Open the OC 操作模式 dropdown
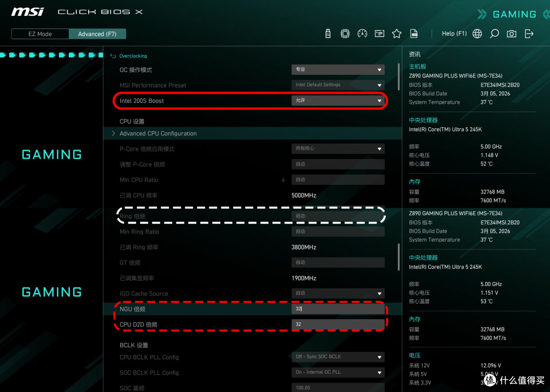The height and width of the screenshot is (392, 550). point(338,69)
